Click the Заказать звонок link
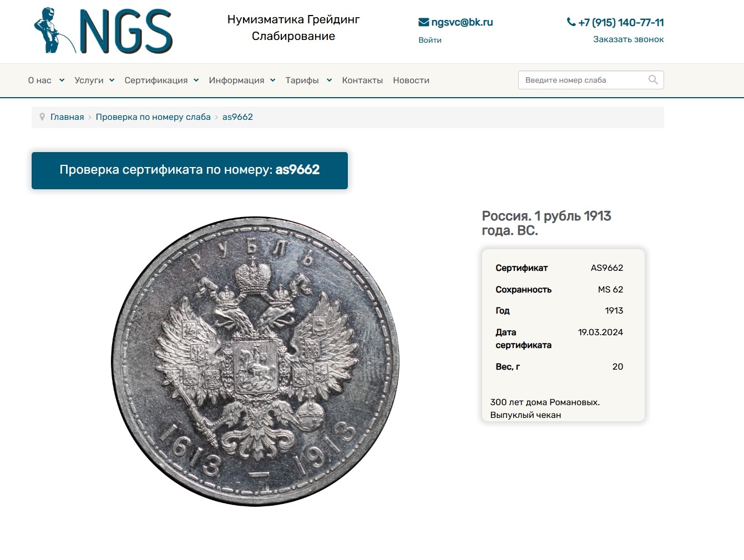The height and width of the screenshot is (560, 744). tap(629, 39)
